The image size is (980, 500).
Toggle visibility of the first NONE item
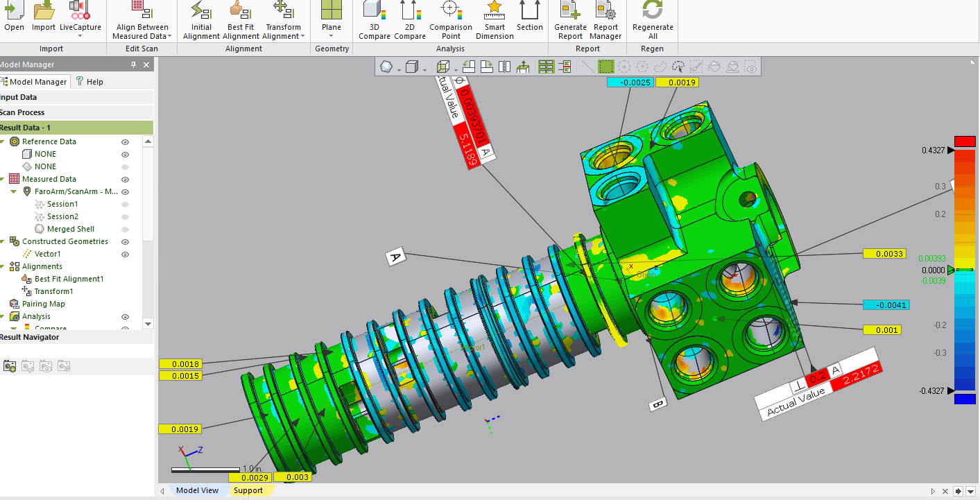126,154
